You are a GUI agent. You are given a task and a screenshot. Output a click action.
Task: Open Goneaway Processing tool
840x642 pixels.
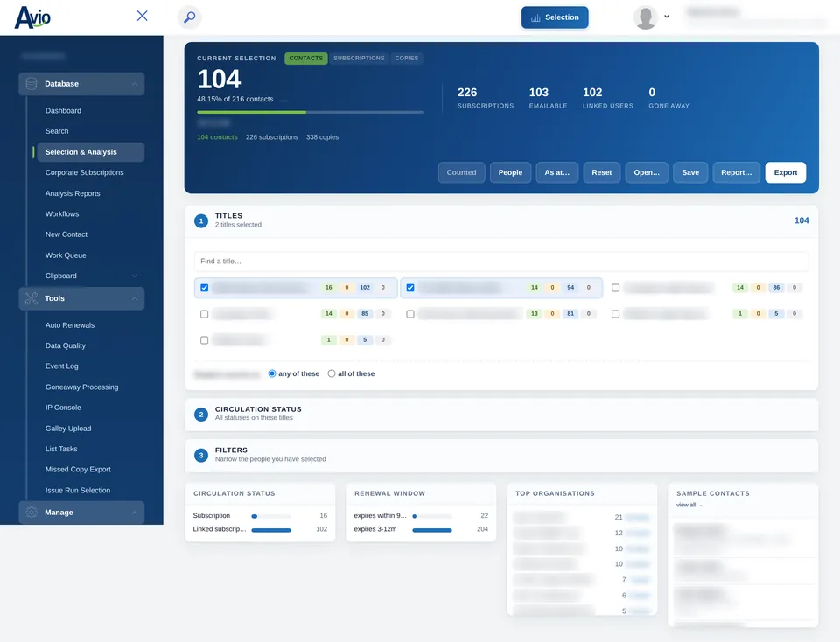tap(81, 387)
